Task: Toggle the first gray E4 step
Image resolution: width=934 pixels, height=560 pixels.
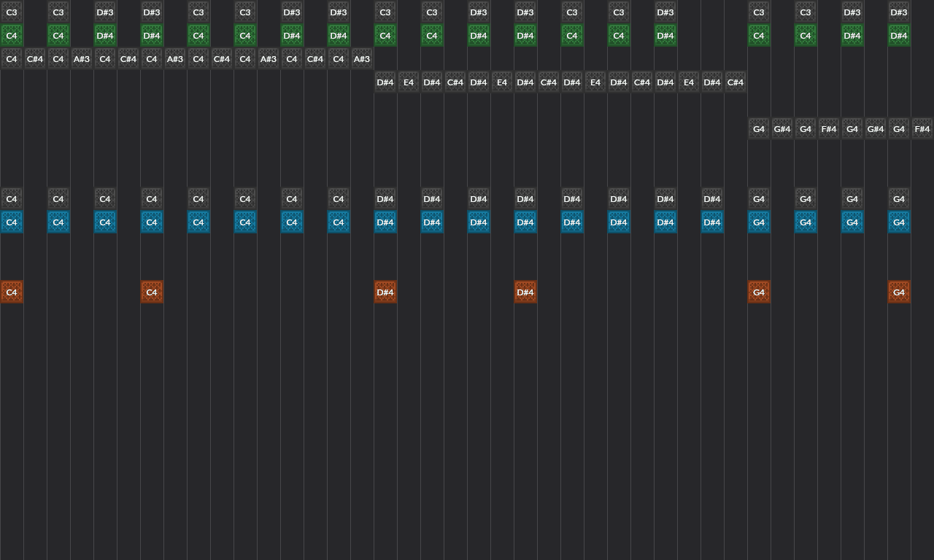Action: point(409,82)
